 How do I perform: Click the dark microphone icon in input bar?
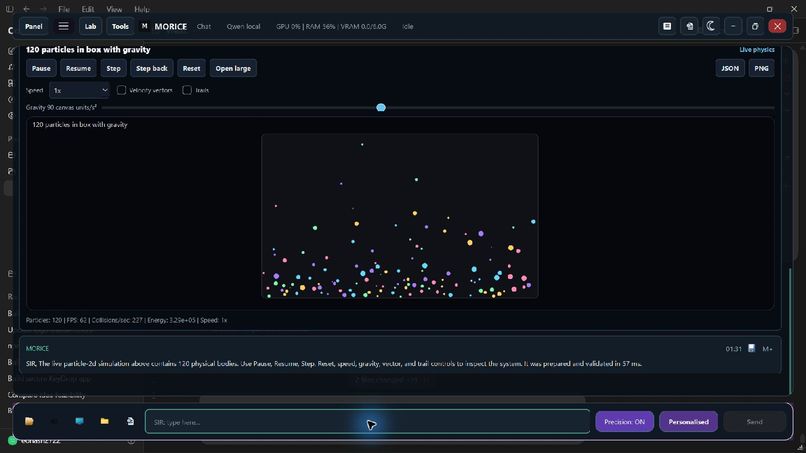coord(54,421)
